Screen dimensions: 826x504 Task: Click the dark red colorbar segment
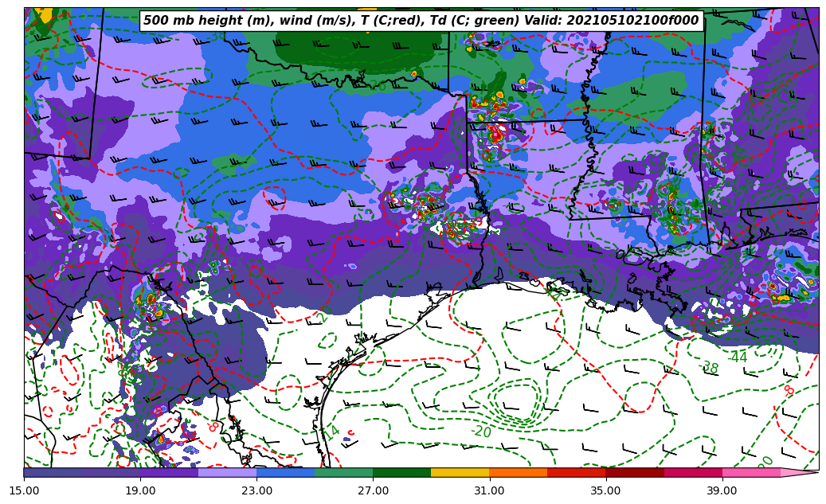(634, 473)
